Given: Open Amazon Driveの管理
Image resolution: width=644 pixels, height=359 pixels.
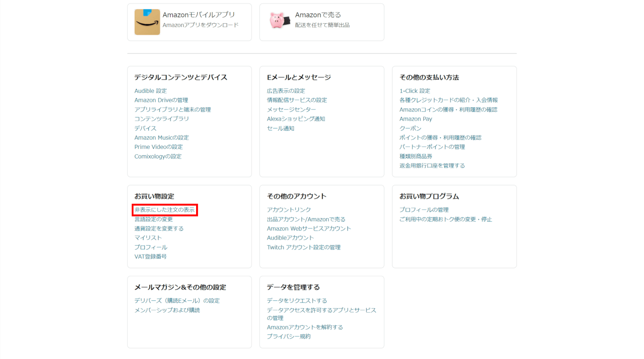Looking at the screenshot, I should pos(161,100).
